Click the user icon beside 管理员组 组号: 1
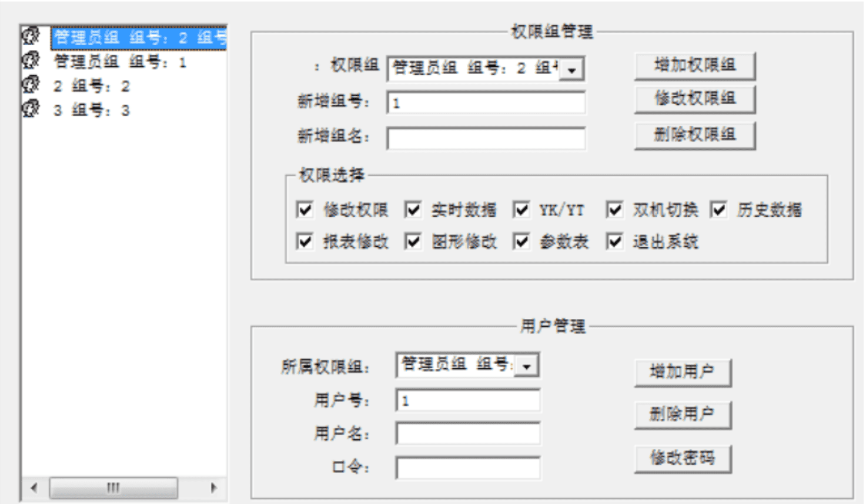The image size is (866, 504). (x=31, y=61)
